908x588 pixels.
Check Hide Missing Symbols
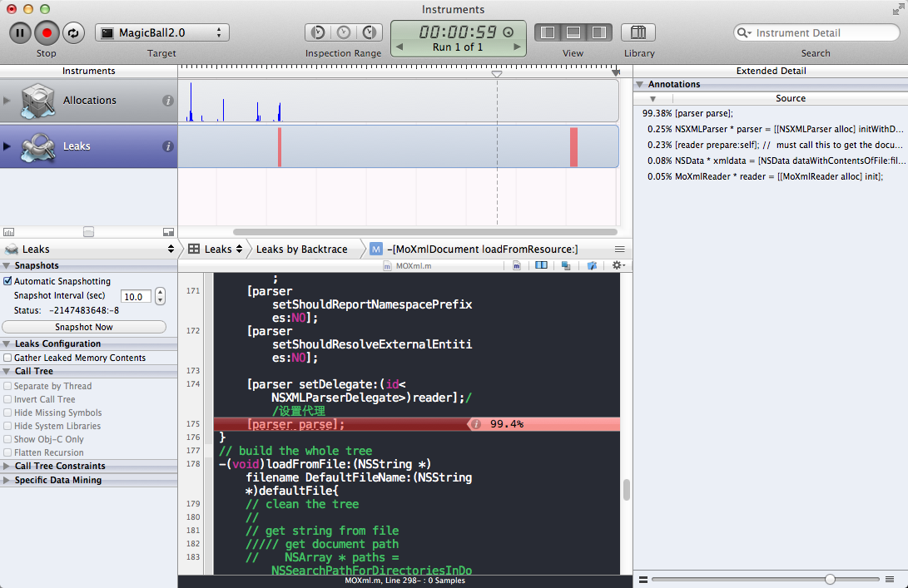tap(7, 412)
